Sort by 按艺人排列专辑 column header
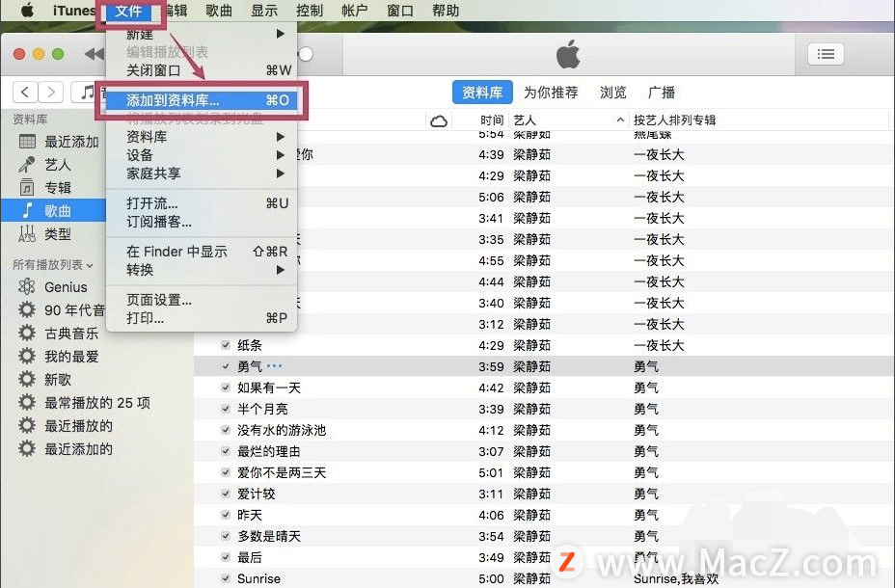The height and width of the screenshot is (588, 895). [x=675, y=120]
